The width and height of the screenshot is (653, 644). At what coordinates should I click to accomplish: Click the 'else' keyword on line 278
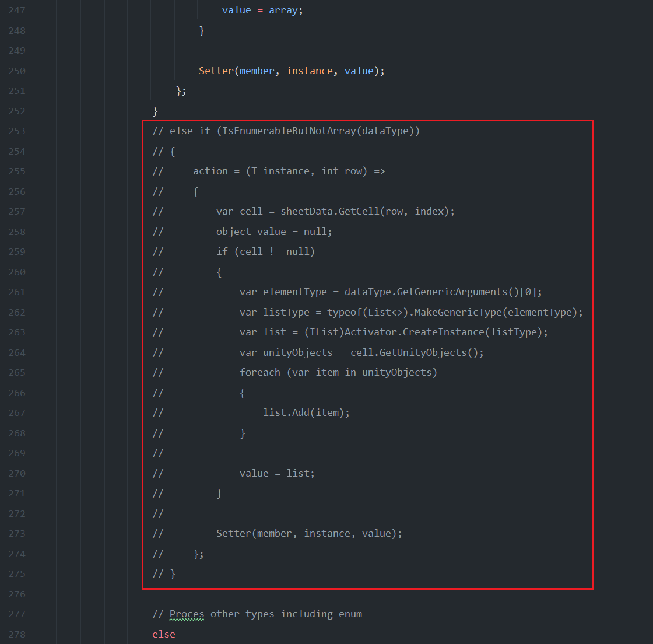[x=164, y=635]
